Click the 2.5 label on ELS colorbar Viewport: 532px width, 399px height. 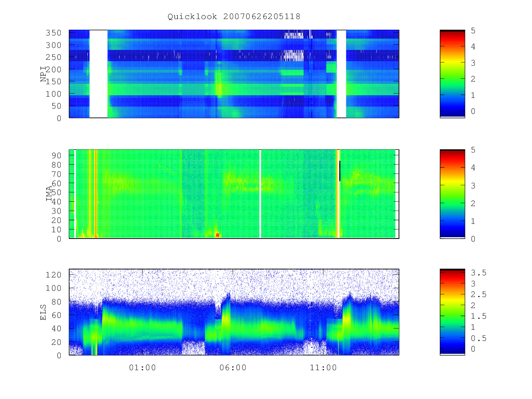479,294
